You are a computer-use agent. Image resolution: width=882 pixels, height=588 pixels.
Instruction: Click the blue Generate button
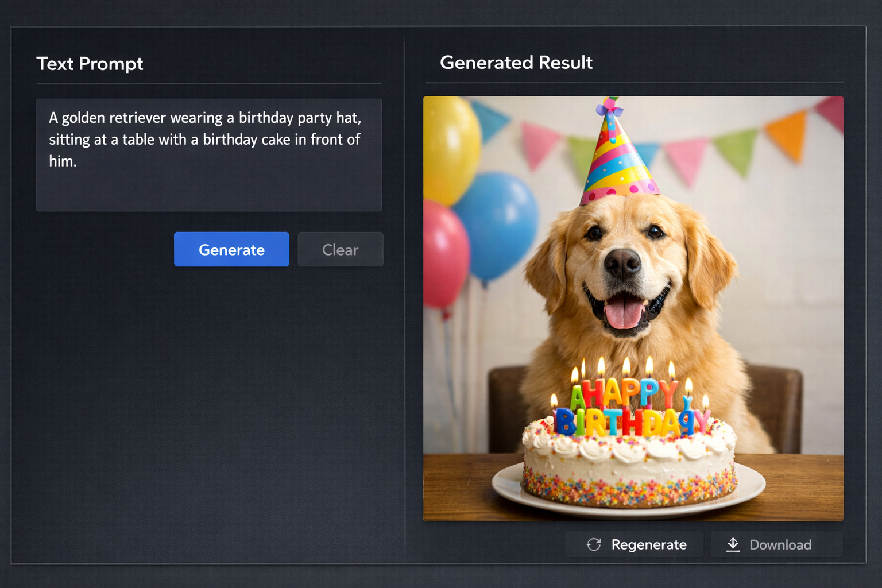[x=231, y=249]
